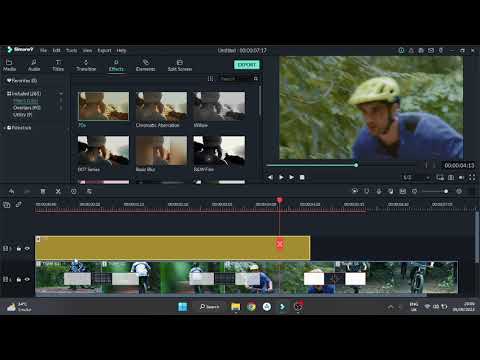The height and width of the screenshot is (360, 480).
Task: Click the green EXPORT button
Action: (x=247, y=65)
